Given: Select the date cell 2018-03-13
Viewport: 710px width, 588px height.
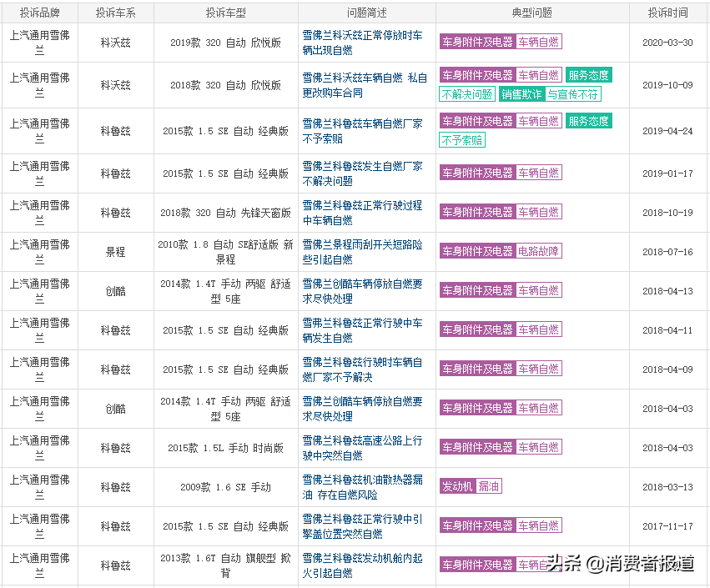Looking at the screenshot, I should tap(668, 488).
